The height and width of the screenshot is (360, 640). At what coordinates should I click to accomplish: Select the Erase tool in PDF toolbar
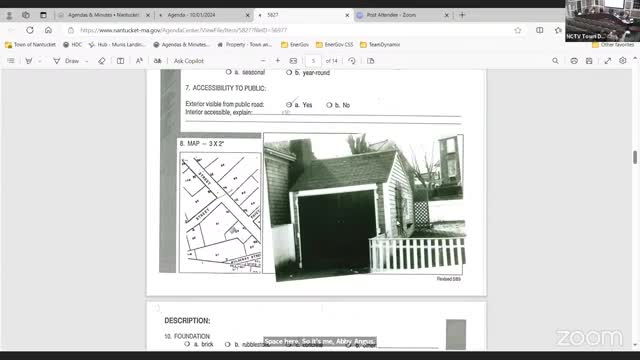coord(102,61)
